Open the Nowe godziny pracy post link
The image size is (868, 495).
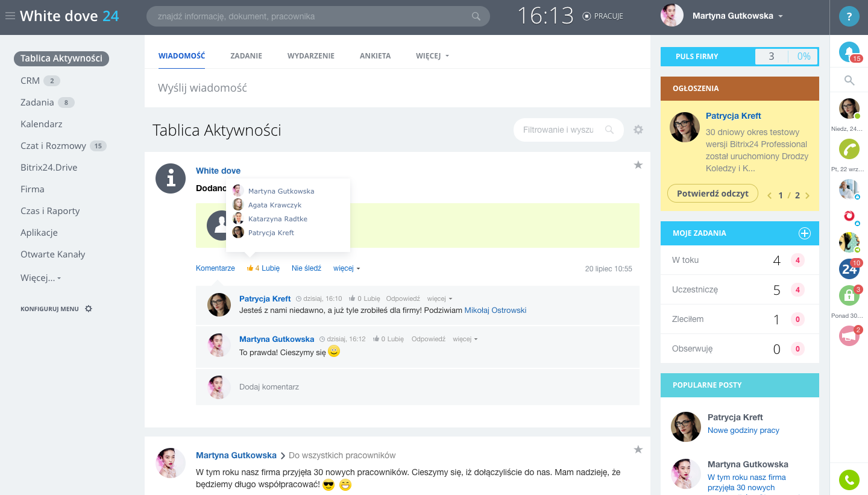743,430
